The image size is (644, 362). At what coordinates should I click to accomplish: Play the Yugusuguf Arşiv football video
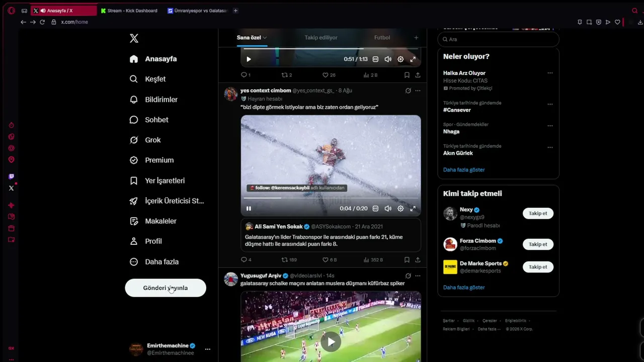click(x=331, y=342)
